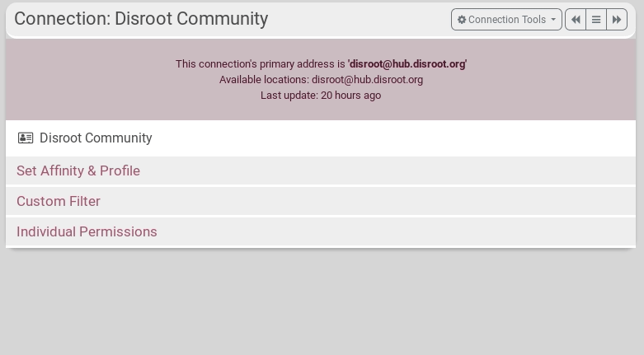Click the empty gray area below the panel
This screenshot has height=355, width=644.
click(322, 305)
